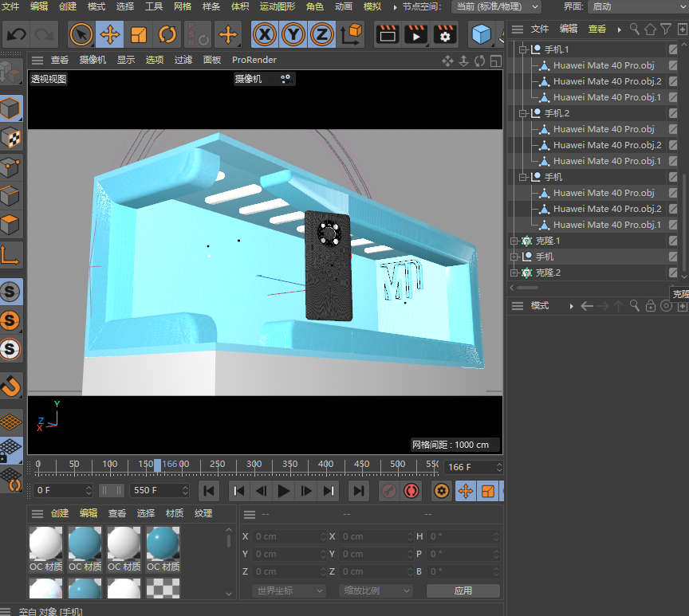Toggle the X axis lock
Screen dimensions: 689x616
[265, 35]
